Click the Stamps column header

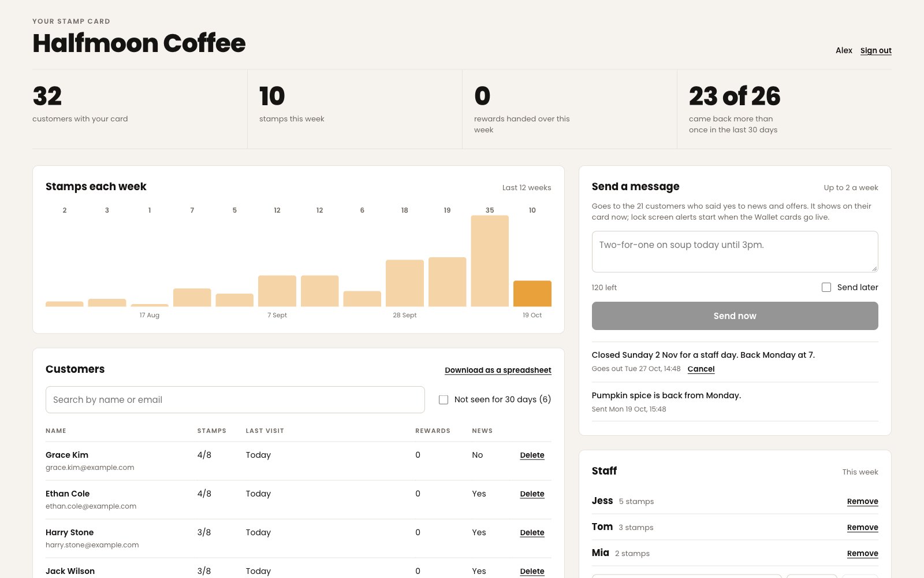click(212, 431)
